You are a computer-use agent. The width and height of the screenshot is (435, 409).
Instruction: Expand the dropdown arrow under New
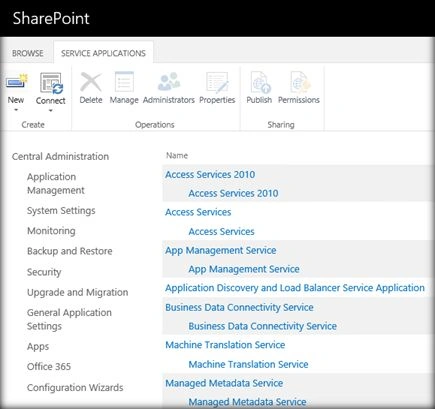click(16, 110)
